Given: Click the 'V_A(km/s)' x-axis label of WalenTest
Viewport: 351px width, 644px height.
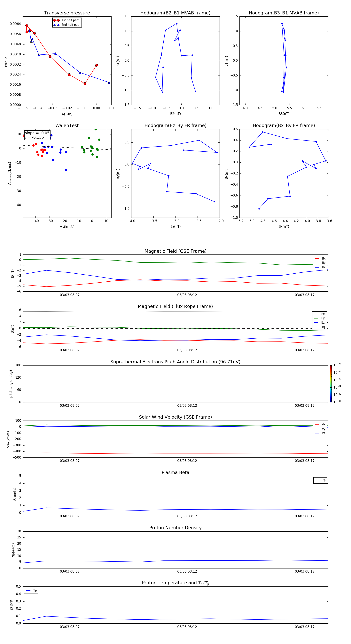Looking at the screenshot, I should pyautogui.click(x=67, y=227).
